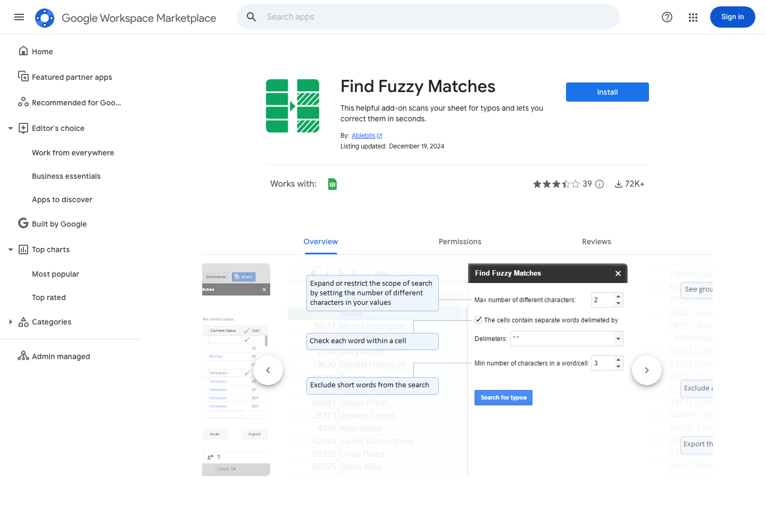
Task: Click the Home house icon
Action: [x=23, y=51]
